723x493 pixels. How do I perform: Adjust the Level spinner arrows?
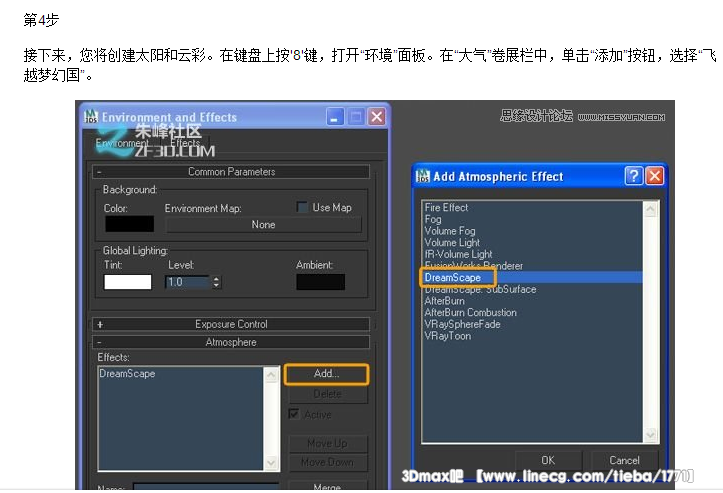coord(217,283)
